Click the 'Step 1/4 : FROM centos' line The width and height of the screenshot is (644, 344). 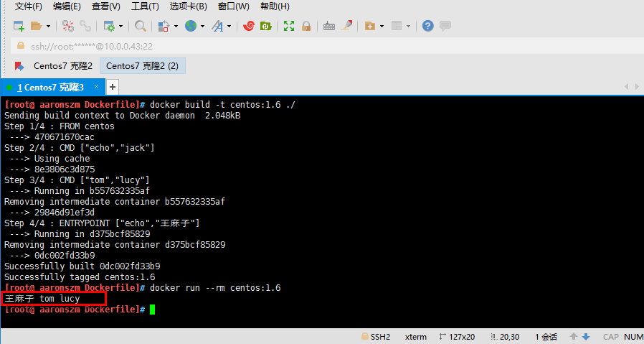(59, 126)
